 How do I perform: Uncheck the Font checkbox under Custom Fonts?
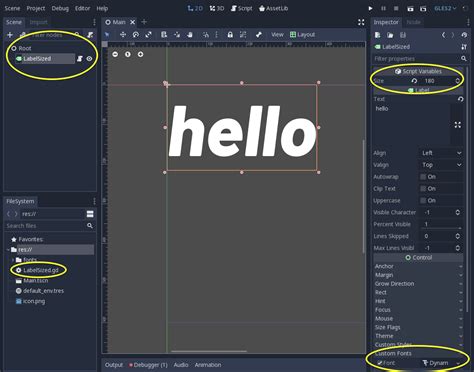tap(380, 363)
